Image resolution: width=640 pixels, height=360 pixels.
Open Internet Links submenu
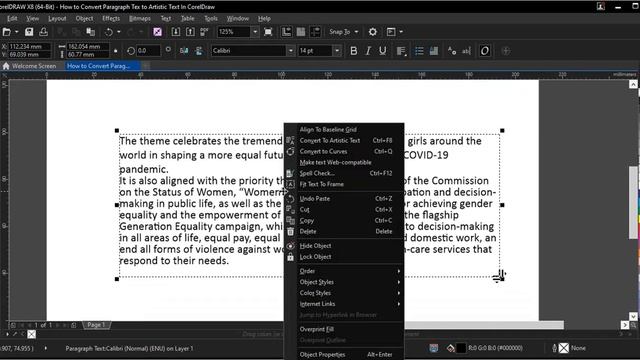coord(344,304)
